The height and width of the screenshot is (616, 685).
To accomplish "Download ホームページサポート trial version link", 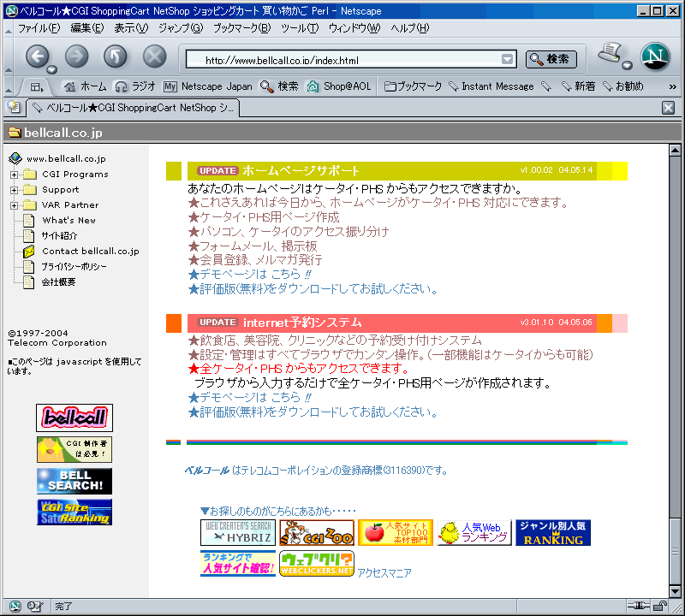I will (313, 288).
